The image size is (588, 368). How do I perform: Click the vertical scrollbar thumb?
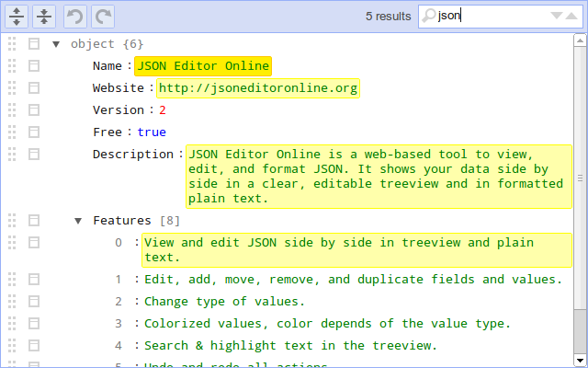click(580, 178)
